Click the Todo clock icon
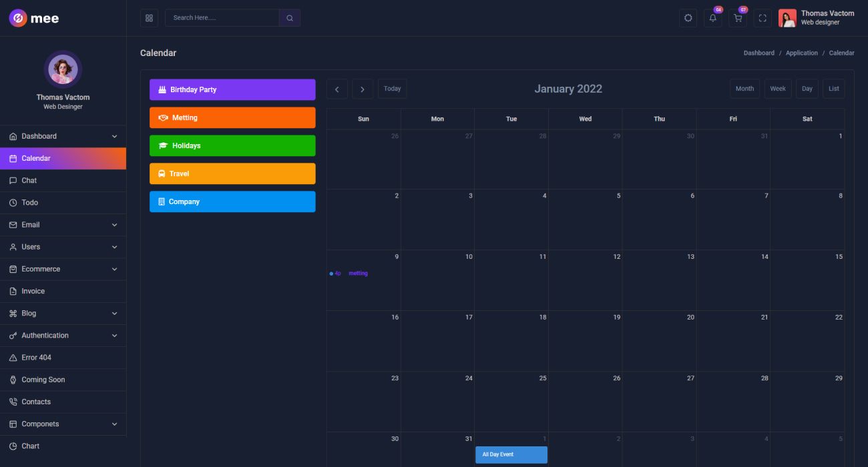Viewport: 868px width, 467px height. 13,203
